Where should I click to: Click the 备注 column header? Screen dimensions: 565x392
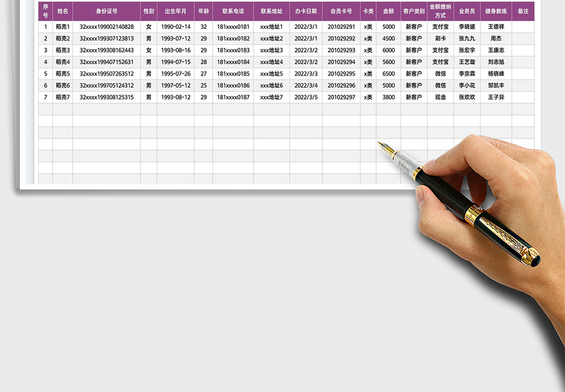pos(523,11)
